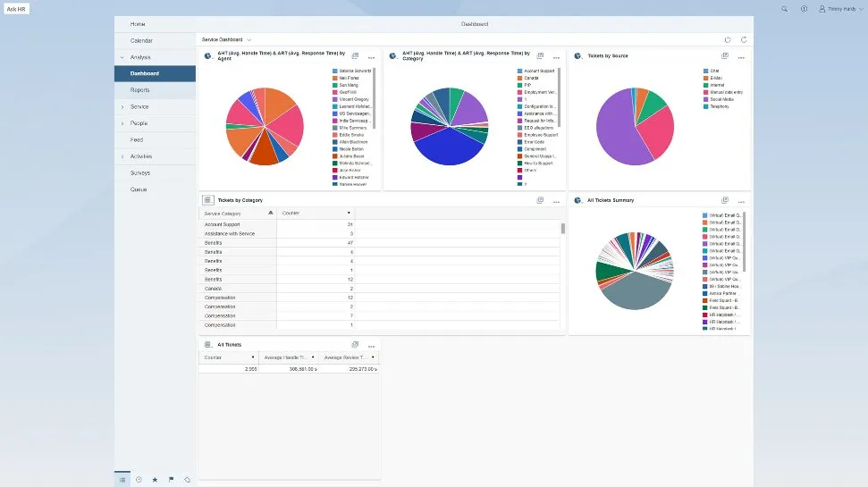Open the search icon in top header
Image resolution: width=868 pixels, height=487 pixels.
(x=784, y=8)
